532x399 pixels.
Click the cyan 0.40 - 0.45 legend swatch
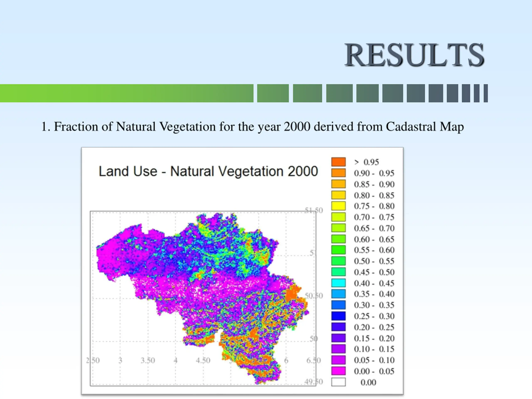[x=338, y=283]
